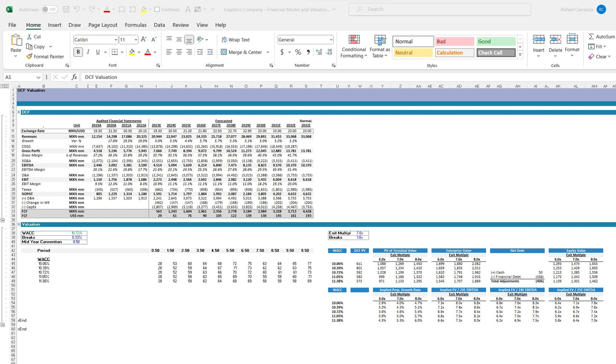Open the font name dropdown
Viewport: 616px width, 364px height.
[x=116, y=40]
